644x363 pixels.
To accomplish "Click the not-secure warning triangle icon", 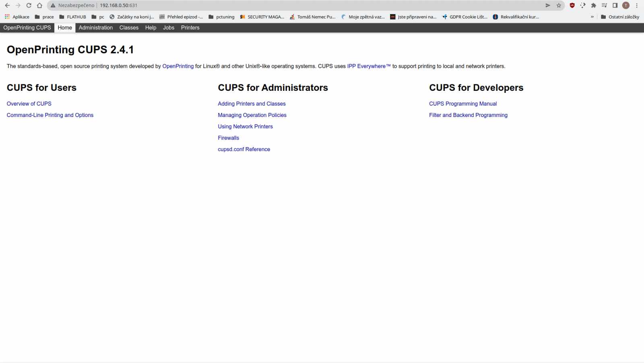I will [x=53, y=5].
